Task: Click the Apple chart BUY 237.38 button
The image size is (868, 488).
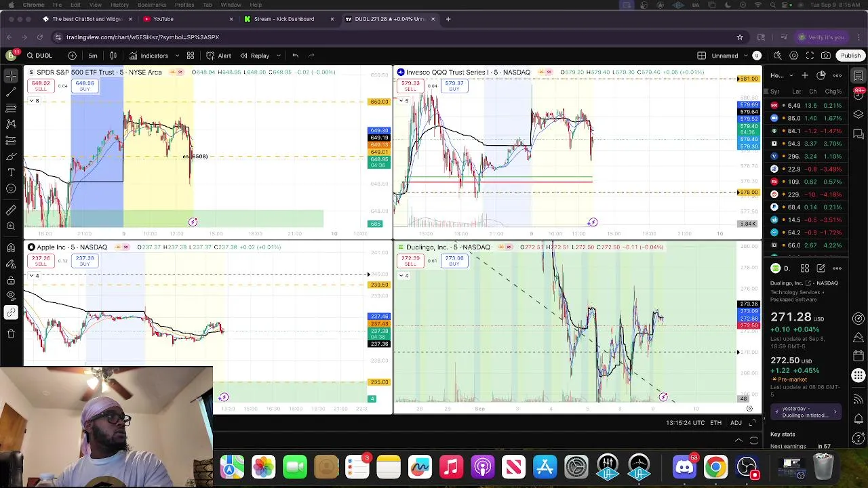Action: point(85,261)
